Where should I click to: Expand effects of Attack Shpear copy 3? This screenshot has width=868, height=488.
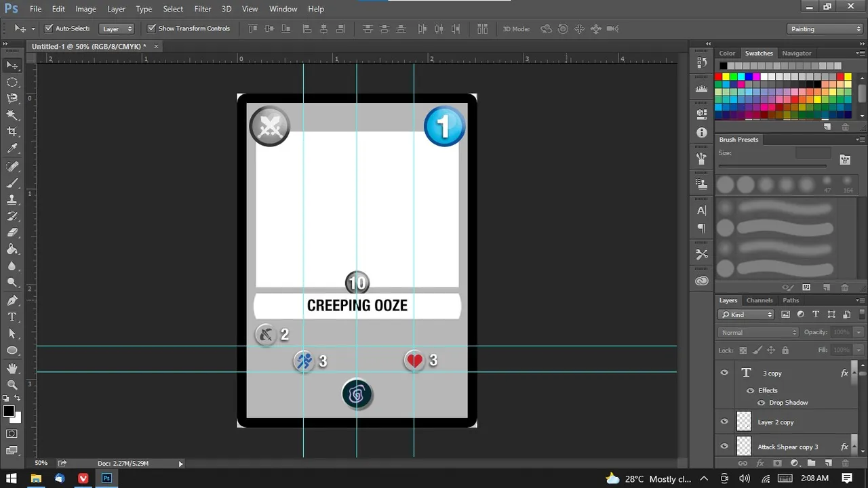(x=854, y=447)
